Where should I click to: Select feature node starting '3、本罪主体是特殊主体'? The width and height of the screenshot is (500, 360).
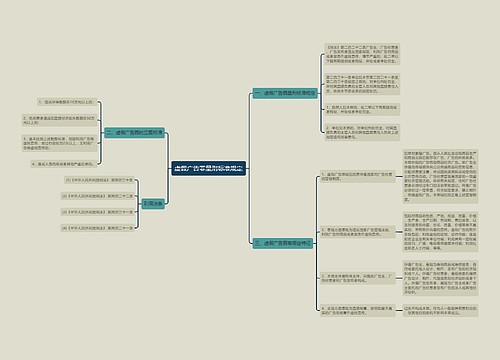[357, 278]
